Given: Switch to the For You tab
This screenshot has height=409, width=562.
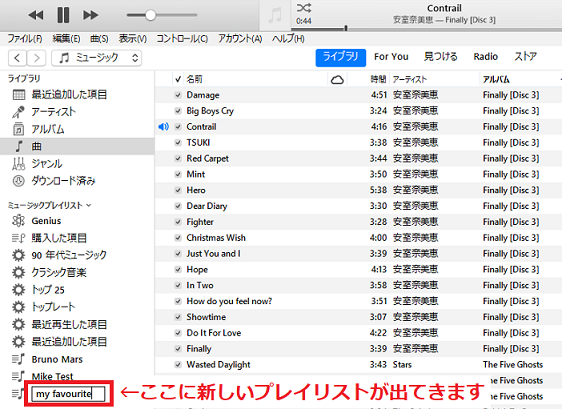Looking at the screenshot, I should tap(391, 57).
